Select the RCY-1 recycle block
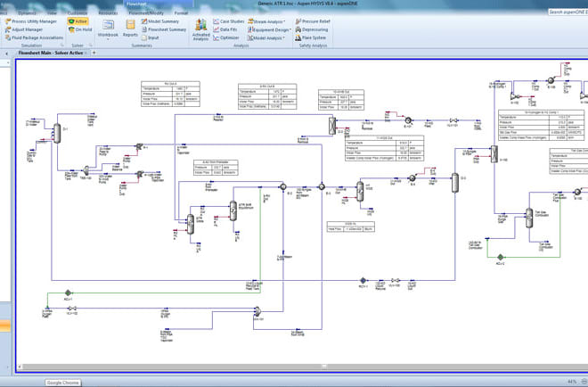Image resolution: width=588 pixels, height=387 pixels. pyautogui.click(x=363, y=280)
